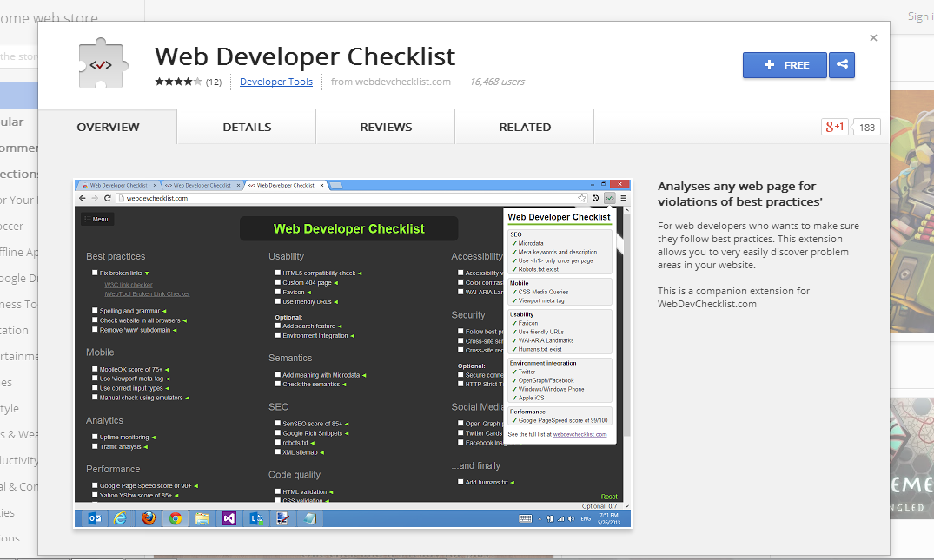Screen dimensions: 934x560
Task: Click the blue FREE install button
Action: (784, 65)
